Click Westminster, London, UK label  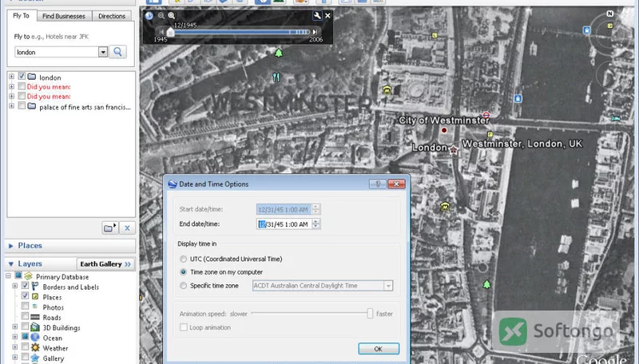tap(522, 144)
